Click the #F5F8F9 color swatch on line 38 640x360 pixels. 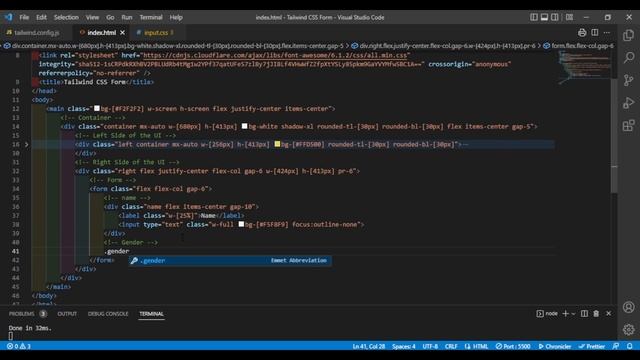point(241,224)
